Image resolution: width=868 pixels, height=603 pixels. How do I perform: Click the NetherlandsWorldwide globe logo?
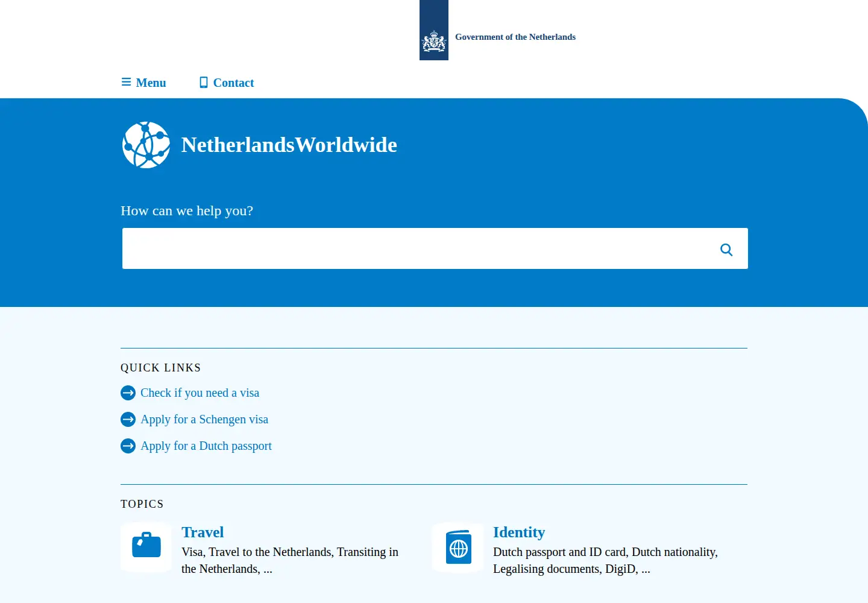coord(146,145)
